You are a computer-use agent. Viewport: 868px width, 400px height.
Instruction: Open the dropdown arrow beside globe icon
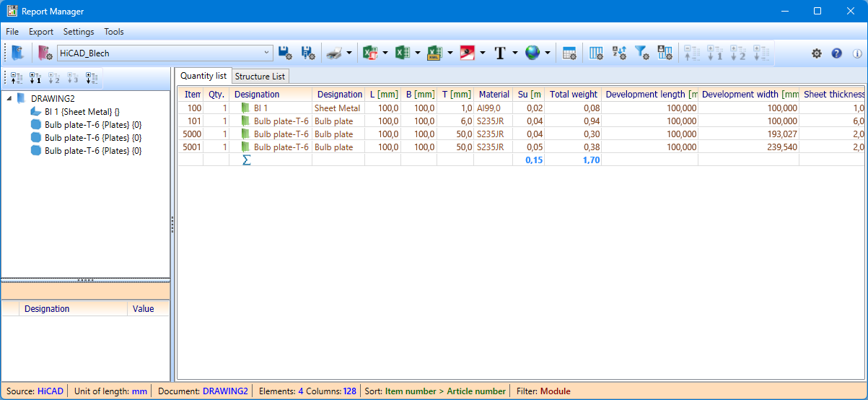pos(548,53)
